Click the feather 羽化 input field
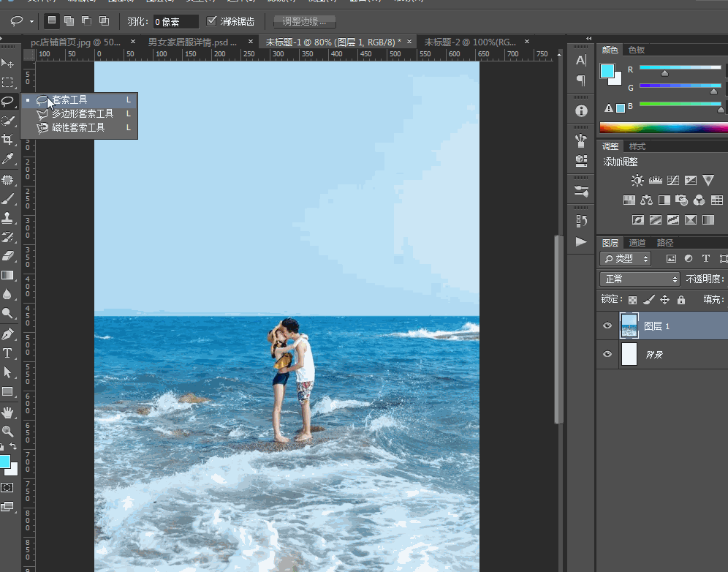728x572 pixels. (x=176, y=21)
